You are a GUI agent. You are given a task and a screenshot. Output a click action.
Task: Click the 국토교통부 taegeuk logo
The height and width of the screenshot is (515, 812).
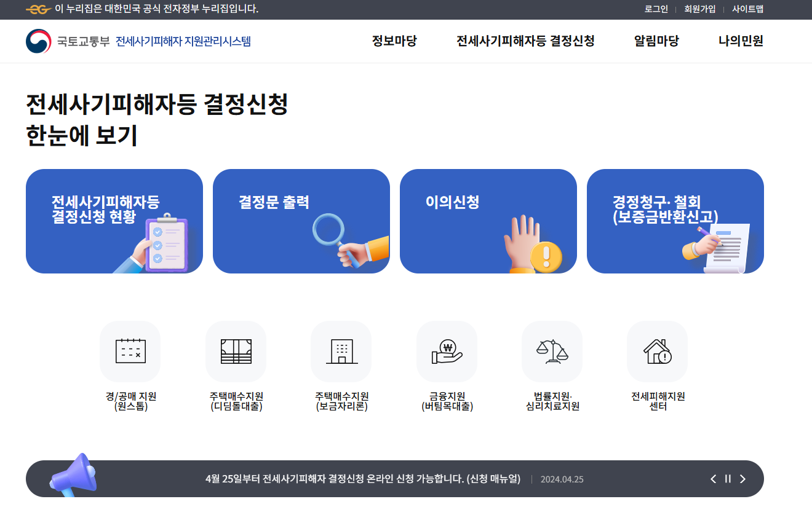point(39,41)
